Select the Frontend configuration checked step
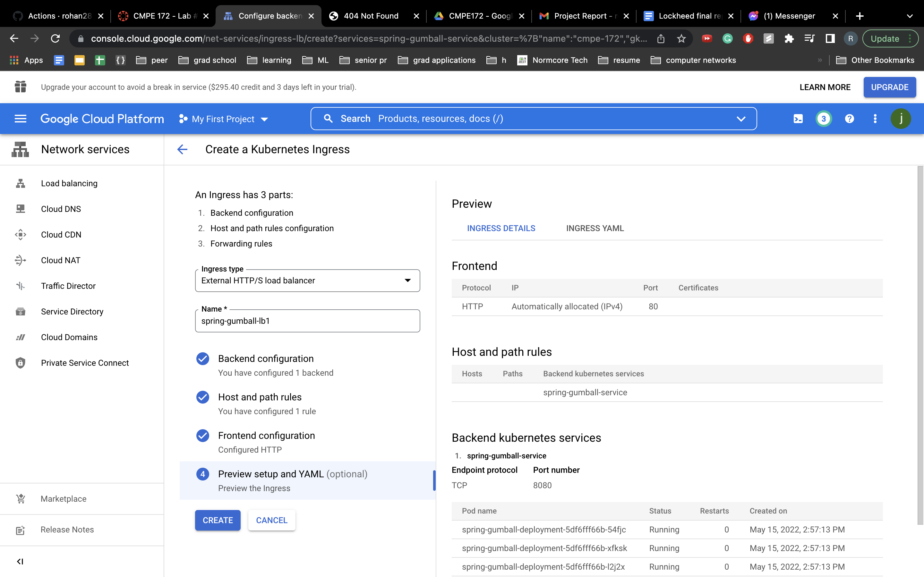The image size is (924, 577). pos(266,435)
